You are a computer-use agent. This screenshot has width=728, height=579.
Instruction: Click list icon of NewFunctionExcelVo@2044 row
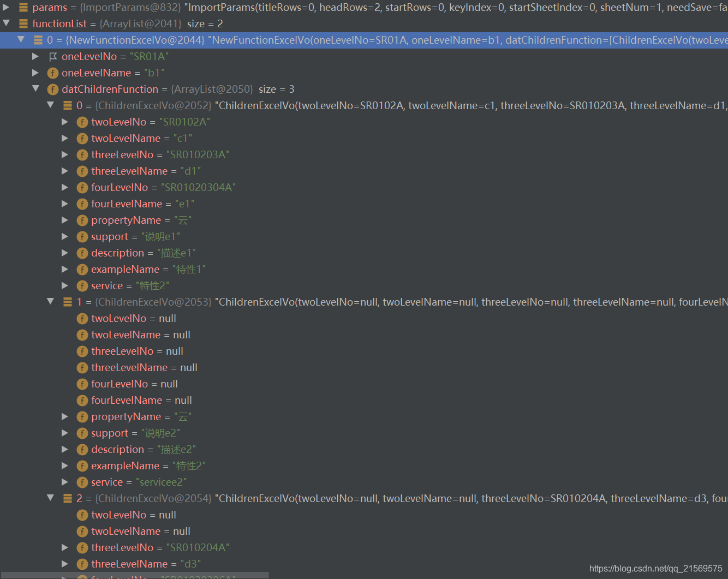(38, 40)
